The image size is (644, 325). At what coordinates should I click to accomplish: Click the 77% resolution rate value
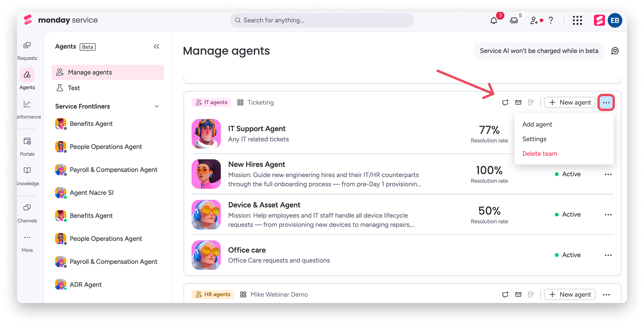click(489, 130)
